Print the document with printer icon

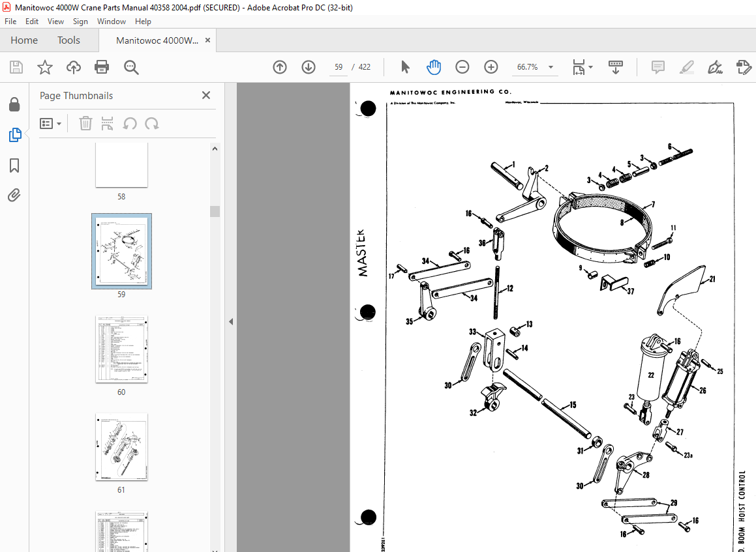tap(102, 67)
